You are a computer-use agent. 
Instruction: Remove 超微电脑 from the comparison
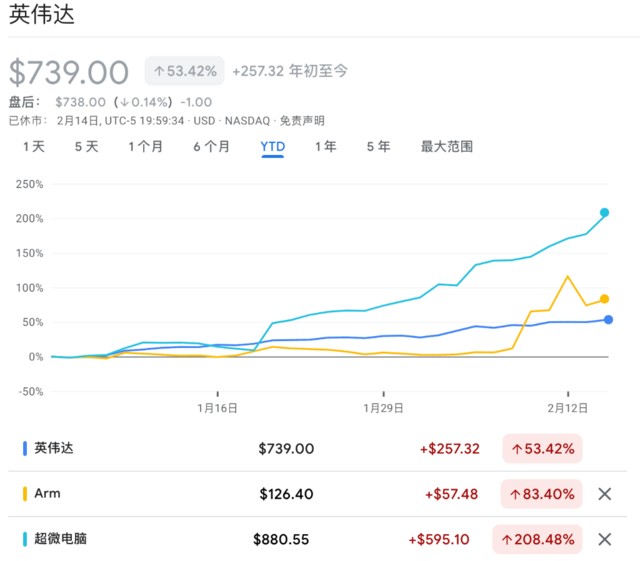coord(604,539)
